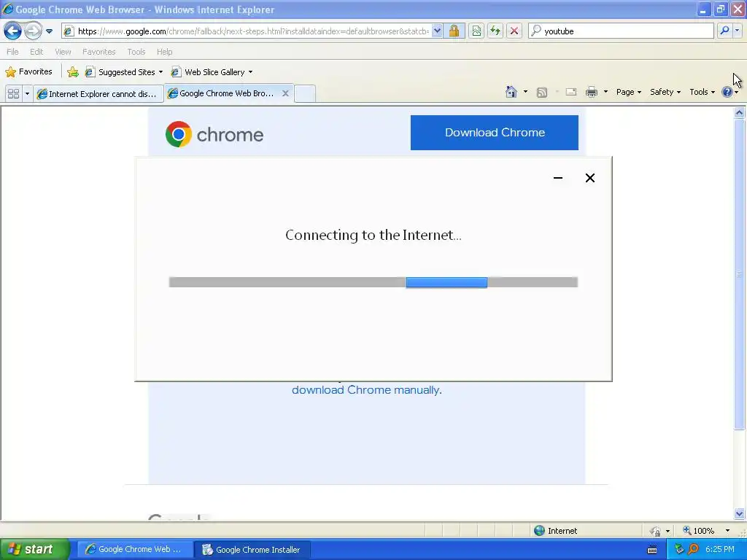Switch to Google Chrome Web taskbar item
747x560 pixels.
[134, 550]
